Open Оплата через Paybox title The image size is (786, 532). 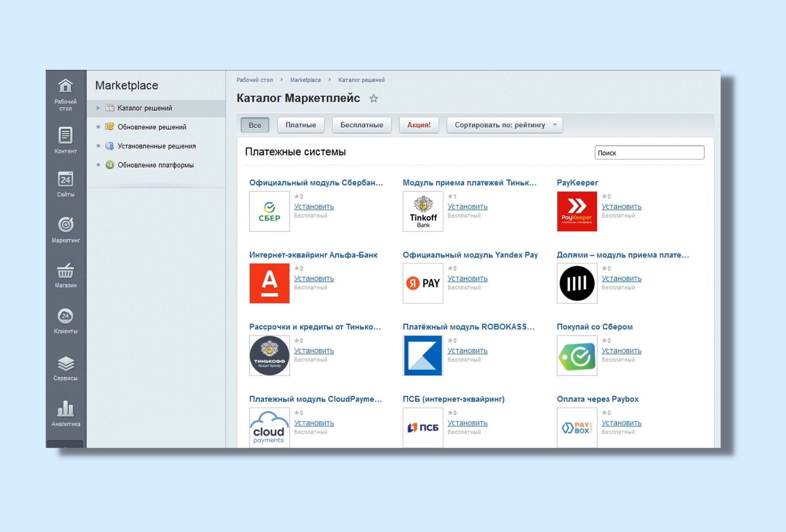(x=597, y=399)
